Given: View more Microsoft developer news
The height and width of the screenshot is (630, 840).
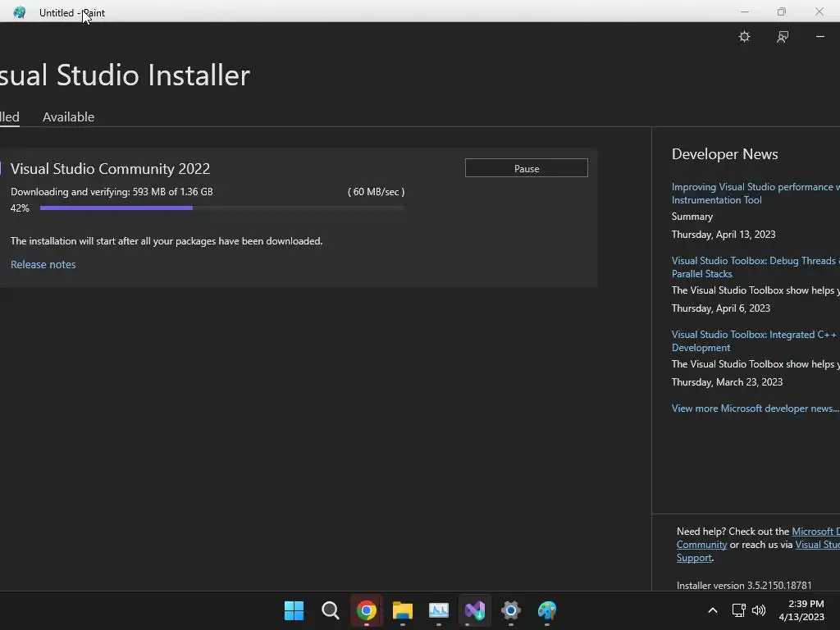Looking at the screenshot, I should pyautogui.click(x=756, y=409).
